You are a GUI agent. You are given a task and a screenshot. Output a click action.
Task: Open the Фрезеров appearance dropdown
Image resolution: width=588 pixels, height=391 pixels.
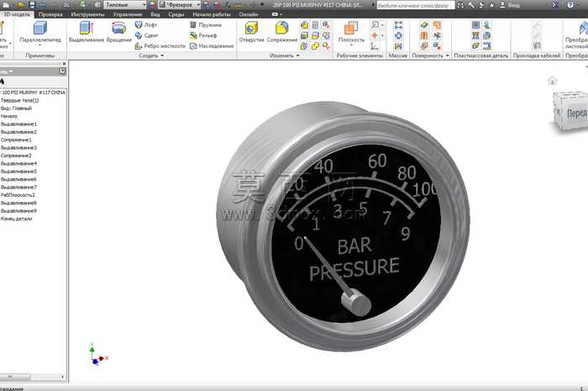[180, 5]
